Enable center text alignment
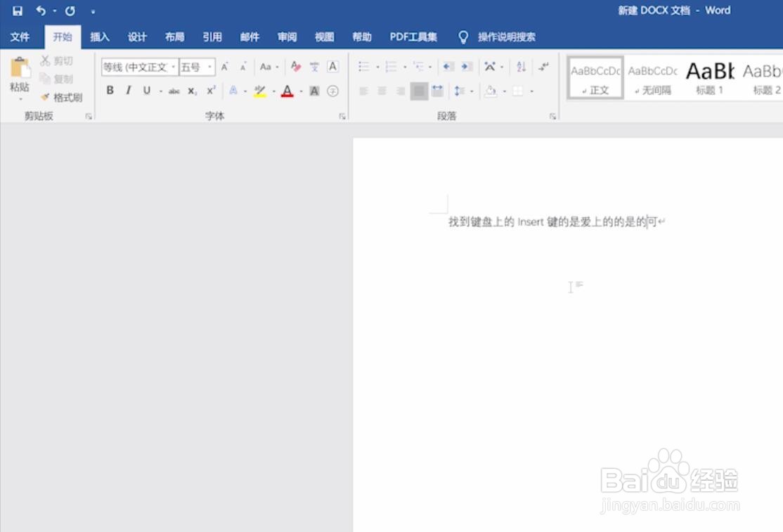This screenshot has height=532, width=783. click(381, 91)
